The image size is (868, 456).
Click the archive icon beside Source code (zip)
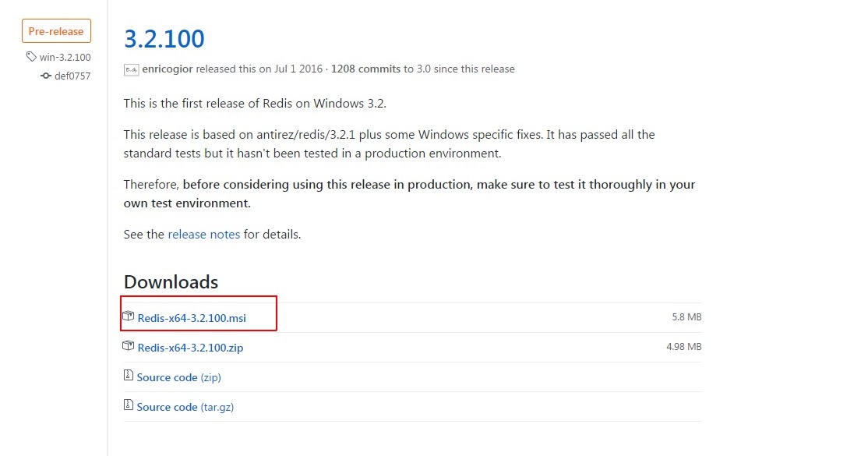(129, 375)
